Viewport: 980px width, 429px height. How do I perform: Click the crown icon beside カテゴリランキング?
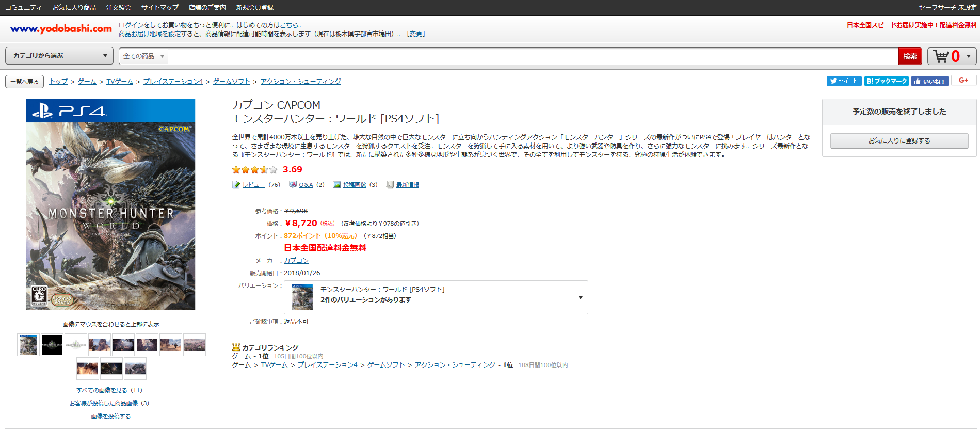click(236, 347)
